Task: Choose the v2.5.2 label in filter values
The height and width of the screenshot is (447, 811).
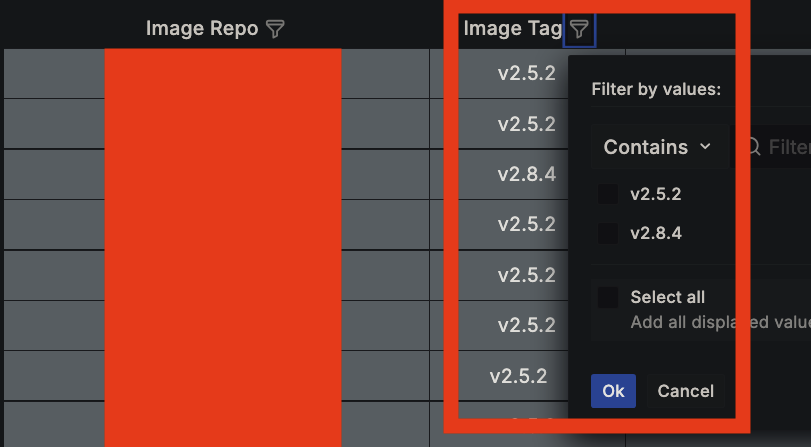Action: 656,194
